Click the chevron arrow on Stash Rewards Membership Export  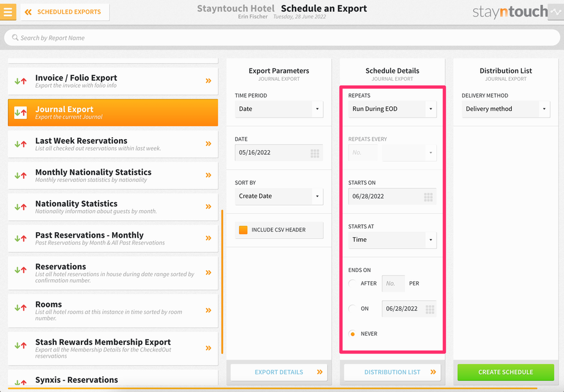208,348
